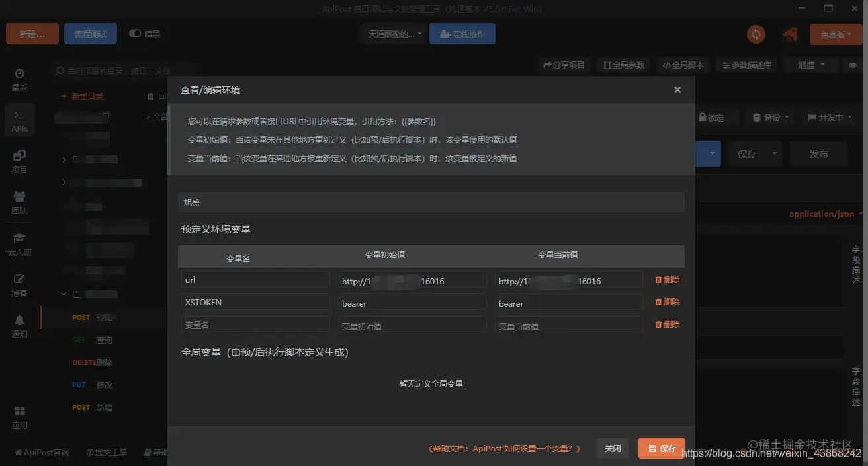Screen dimensions: 868x466
Task: Click the 发布 publish button
Action: (x=819, y=153)
